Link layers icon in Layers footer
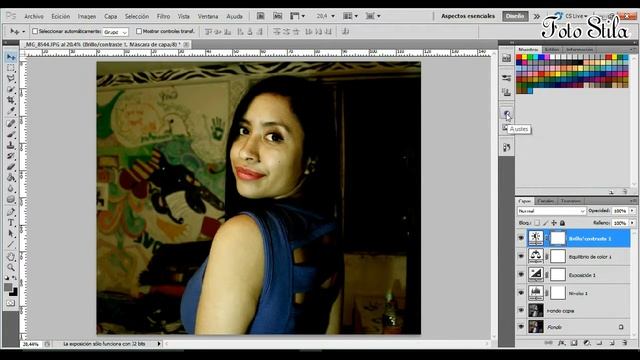Image resolution: width=640 pixels, height=360 pixels. tap(549, 343)
